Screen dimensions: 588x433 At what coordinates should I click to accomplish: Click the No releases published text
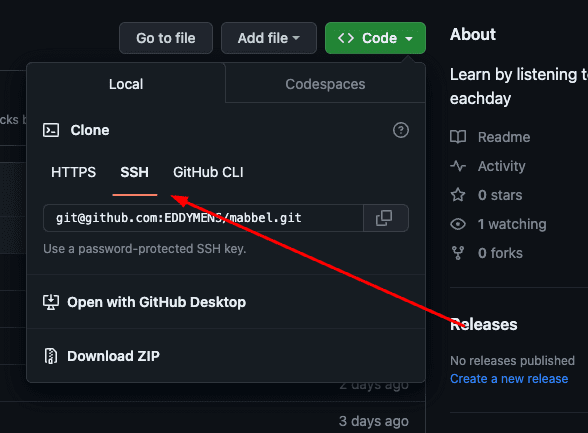[512, 361]
